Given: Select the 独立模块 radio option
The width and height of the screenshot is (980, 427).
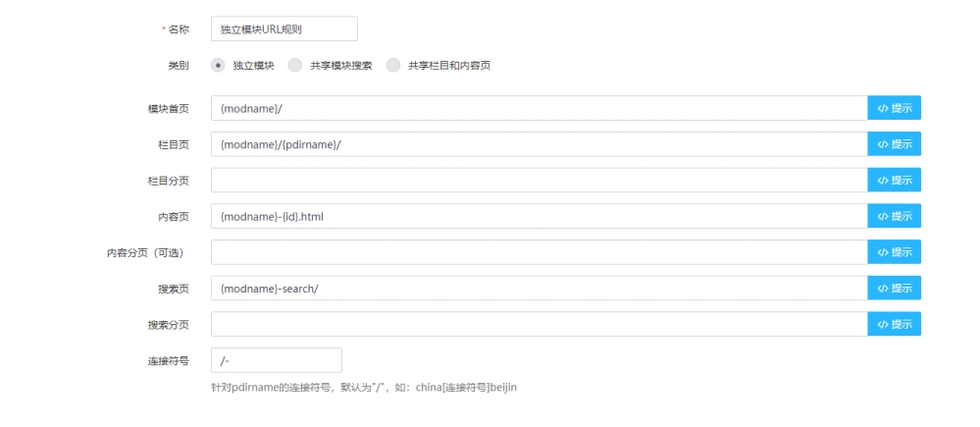Looking at the screenshot, I should click(x=218, y=66).
